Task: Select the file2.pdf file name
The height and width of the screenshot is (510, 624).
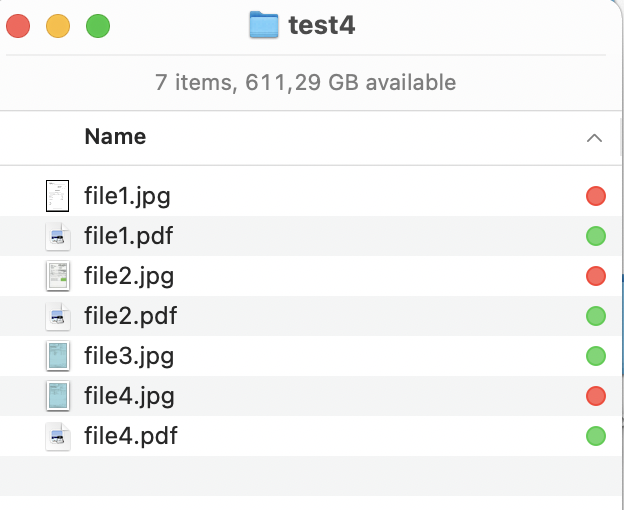Action: pos(130,316)
